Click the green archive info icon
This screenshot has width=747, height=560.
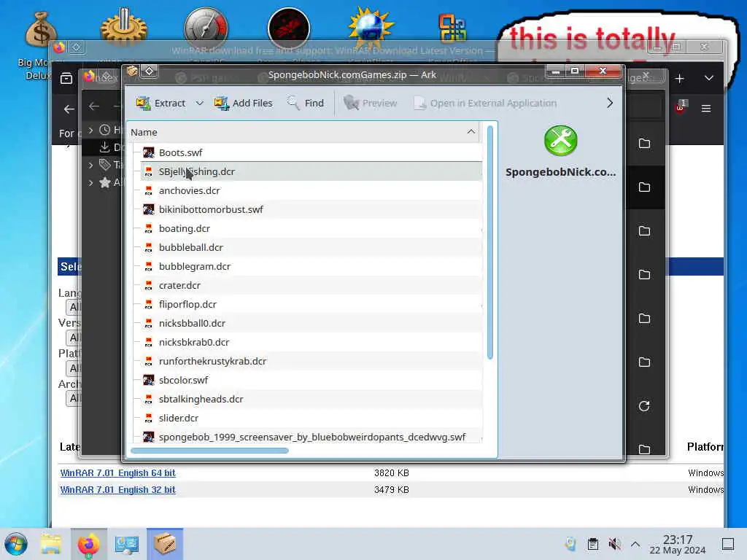click(561, 141)
